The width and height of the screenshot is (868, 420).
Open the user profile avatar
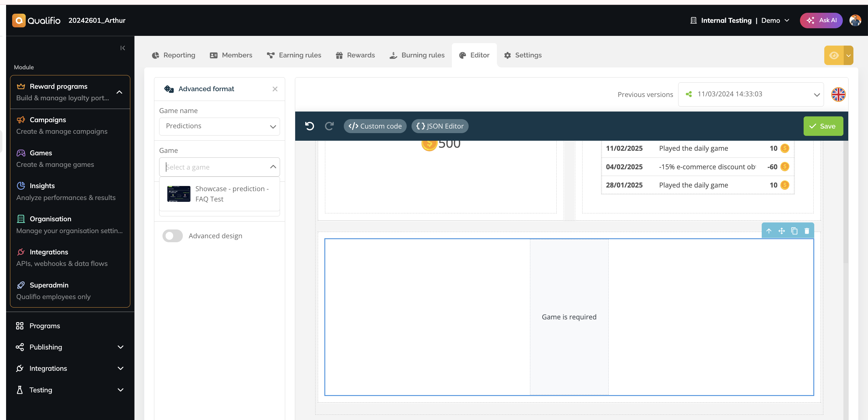[855, 21]
